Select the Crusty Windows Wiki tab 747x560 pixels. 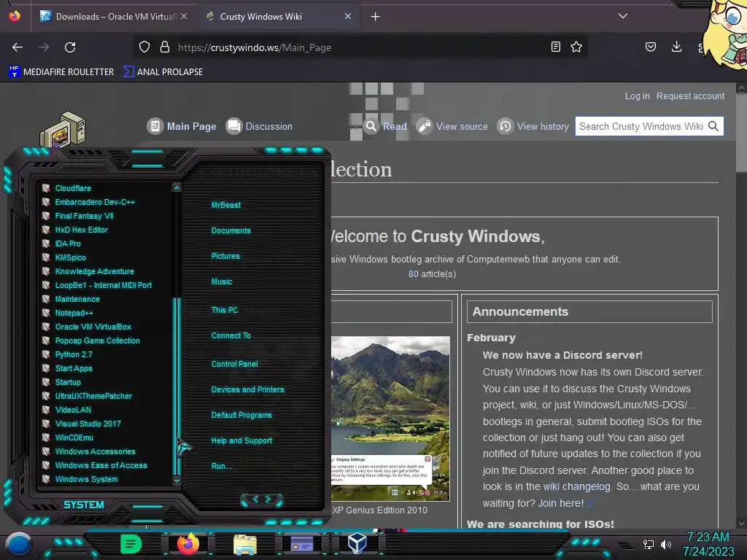[x=279, y=17]
